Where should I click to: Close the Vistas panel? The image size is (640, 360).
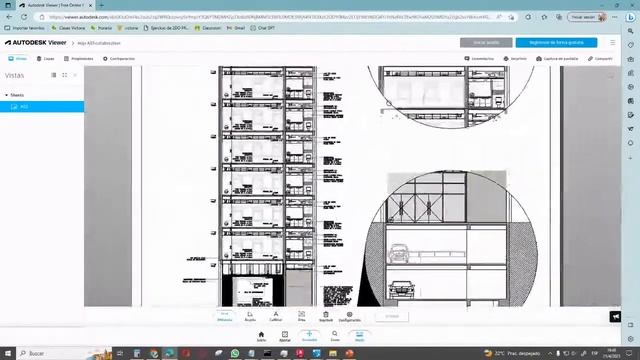tap(75, 75)
